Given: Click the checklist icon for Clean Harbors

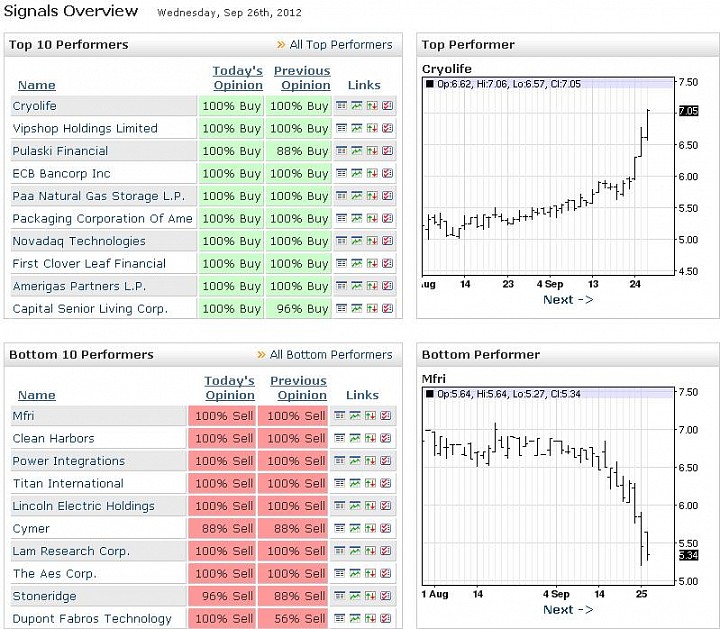Looking at the screenshot, I should point(386,438).
